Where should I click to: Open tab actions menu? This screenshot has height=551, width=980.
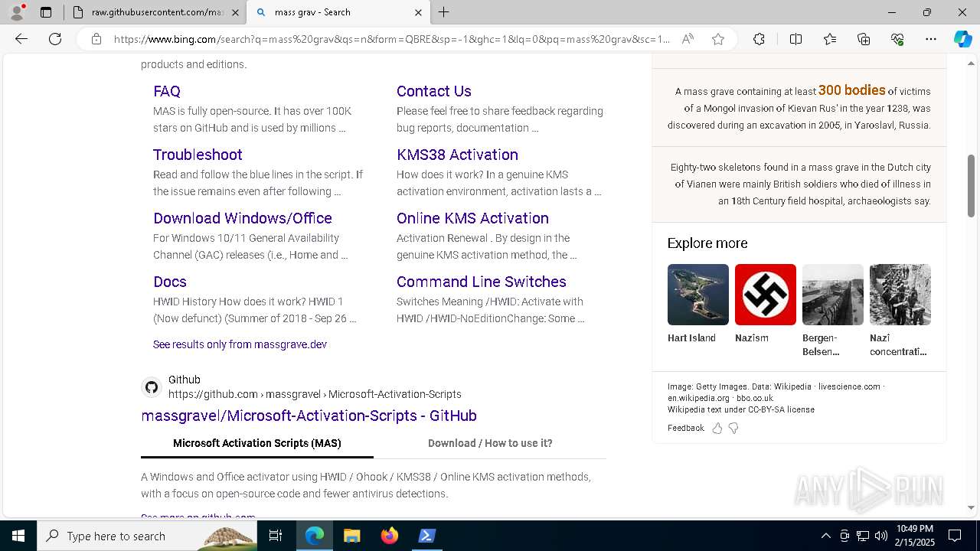point(46,12)
